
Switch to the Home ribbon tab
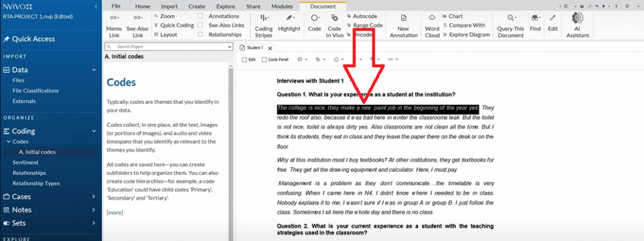click(143, 6)
